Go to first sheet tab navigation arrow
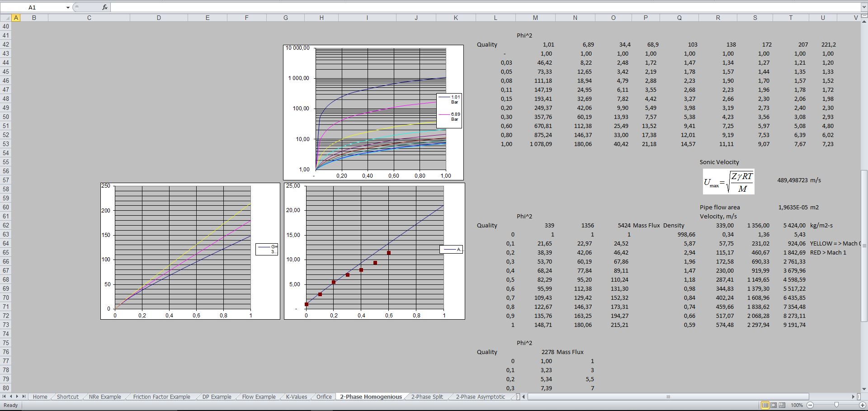The width and height of the screenshot is (868, 411). [x=5, y=397]
